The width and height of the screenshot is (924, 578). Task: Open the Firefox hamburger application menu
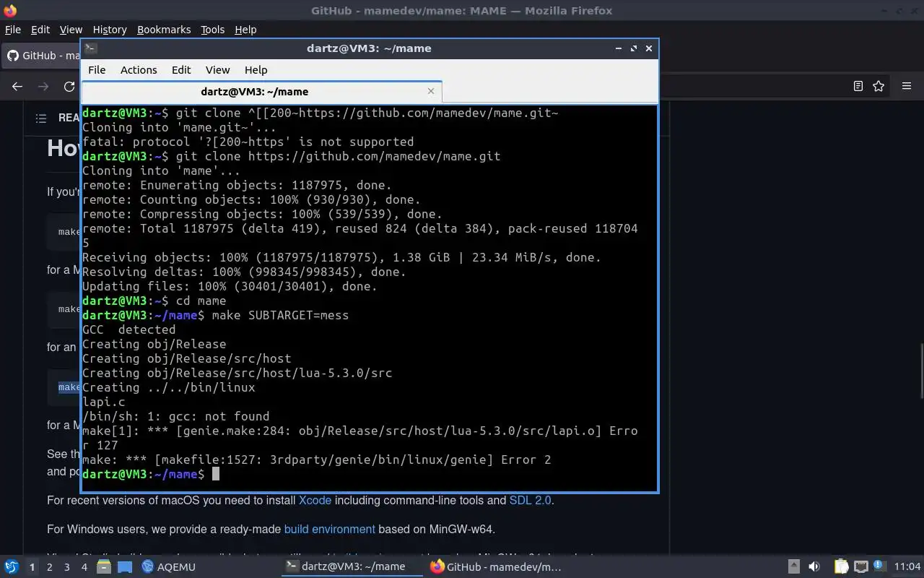tap(907, 86)
